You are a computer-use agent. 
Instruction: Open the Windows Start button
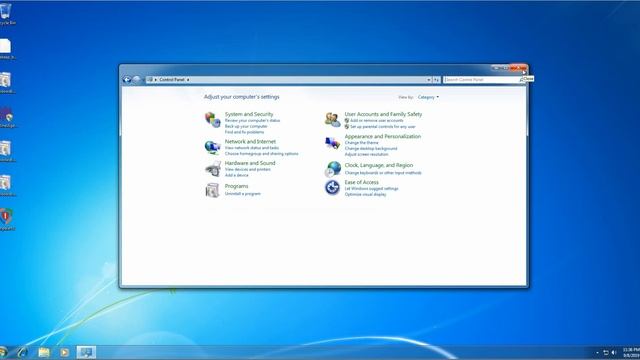(x=3, y=352)
